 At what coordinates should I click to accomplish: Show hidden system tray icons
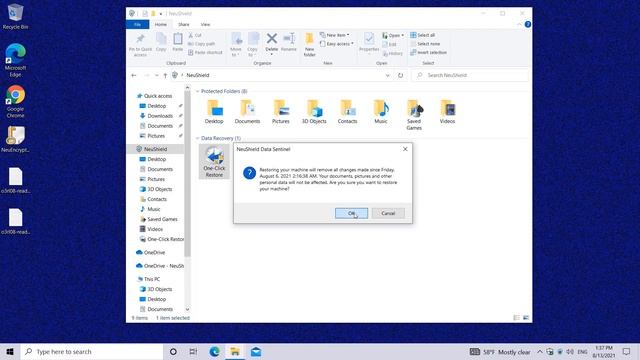(540, 351)
